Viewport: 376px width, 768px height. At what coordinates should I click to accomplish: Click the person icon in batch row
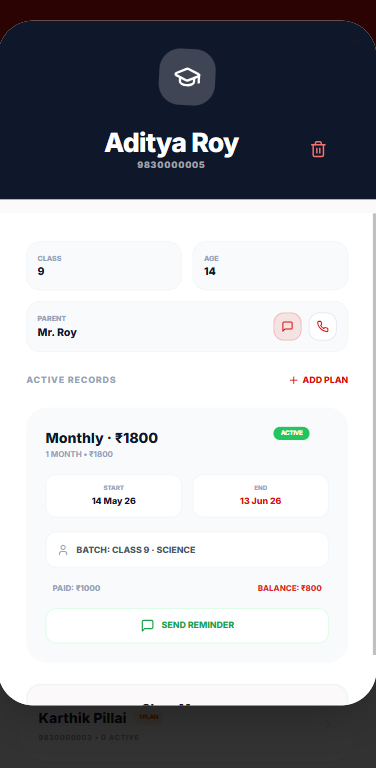63,550
